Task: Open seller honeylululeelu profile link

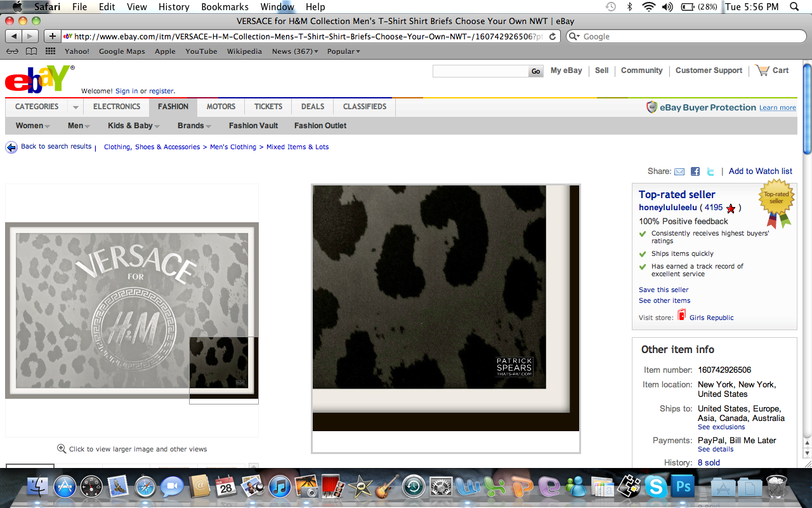Action: pyautogui.click(x=668, y=208)
